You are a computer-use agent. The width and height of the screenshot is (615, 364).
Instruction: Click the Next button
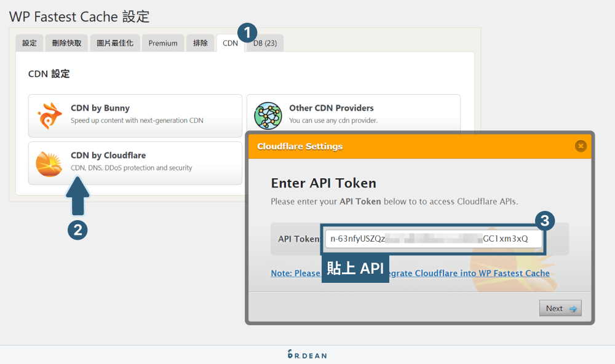click(560, 308)
